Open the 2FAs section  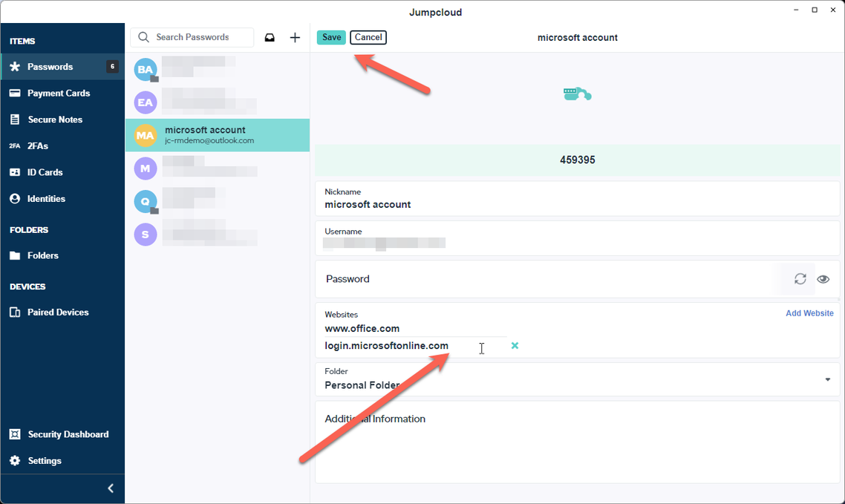pyautogui.click(x=37, y=146)
